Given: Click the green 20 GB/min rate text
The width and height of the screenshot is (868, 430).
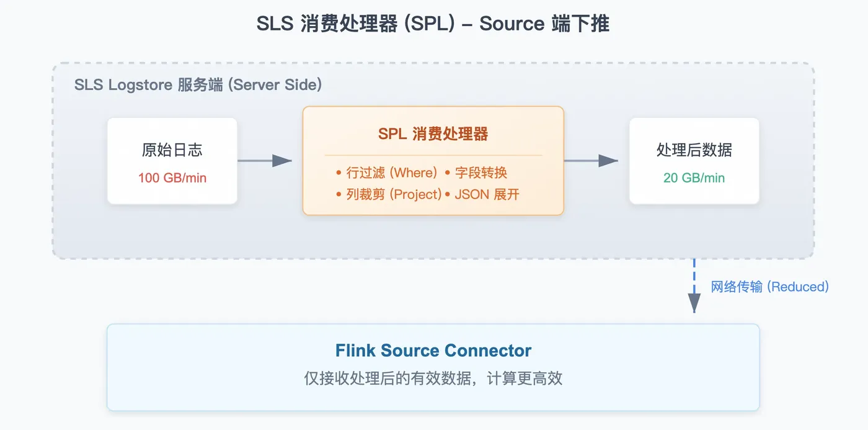Looking at the screenshot, I should 694,178.
